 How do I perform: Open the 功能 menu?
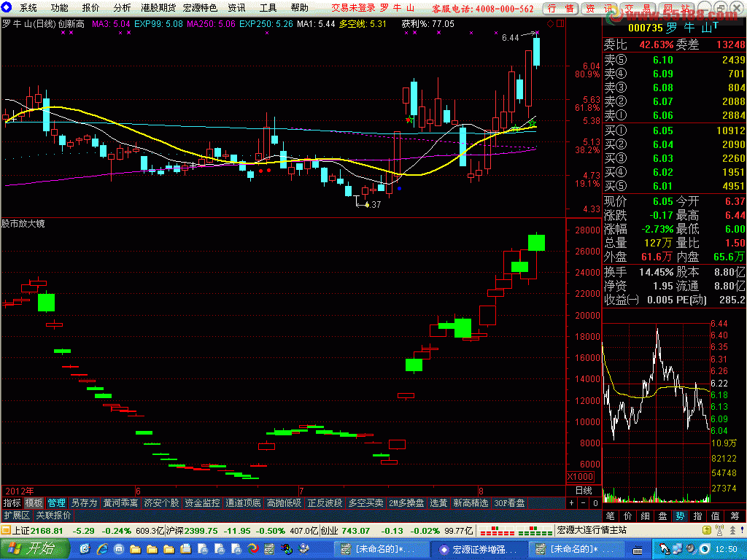click(x=60, y=7)
